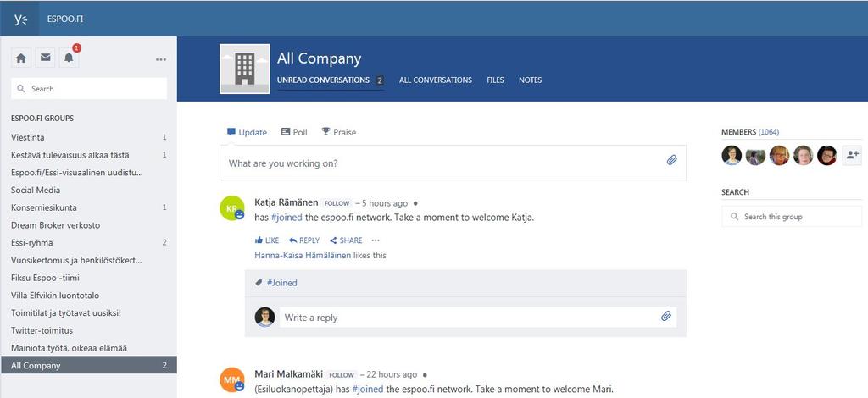Click the add member icon
The image size is (868, 398).
point(851,155)
